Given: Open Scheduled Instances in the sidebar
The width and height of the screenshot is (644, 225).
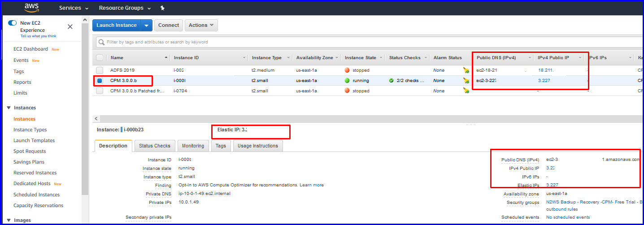Looking at the screenshot, I should click(36, 195).
